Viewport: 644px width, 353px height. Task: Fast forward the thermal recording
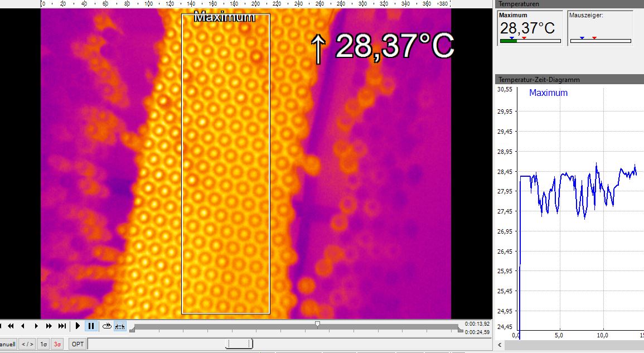coord(49,326)
